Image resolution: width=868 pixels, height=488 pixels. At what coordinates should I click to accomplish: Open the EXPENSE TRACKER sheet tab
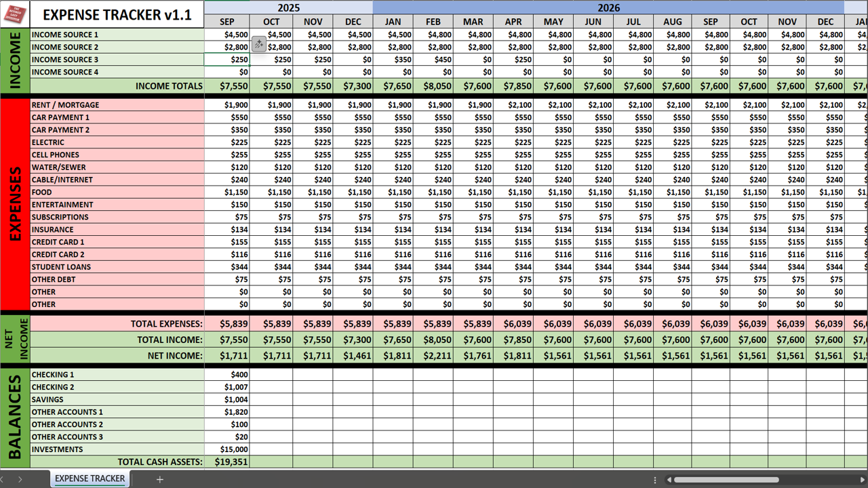(x=90, y=479)
